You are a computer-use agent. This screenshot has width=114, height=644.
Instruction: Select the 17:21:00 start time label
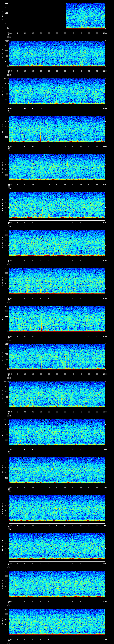(9, 487)
